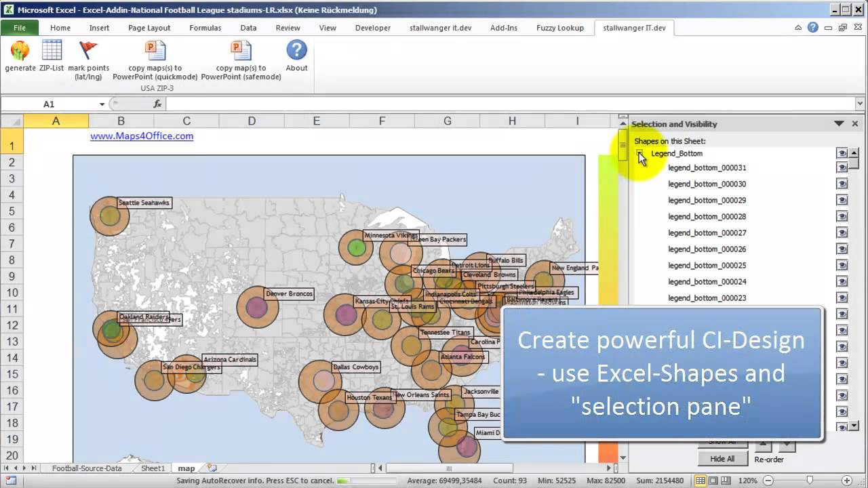Switch to Sheet1 tab
Screen dimensions: 868x488
pyautogui.click(x=153, y=468)
